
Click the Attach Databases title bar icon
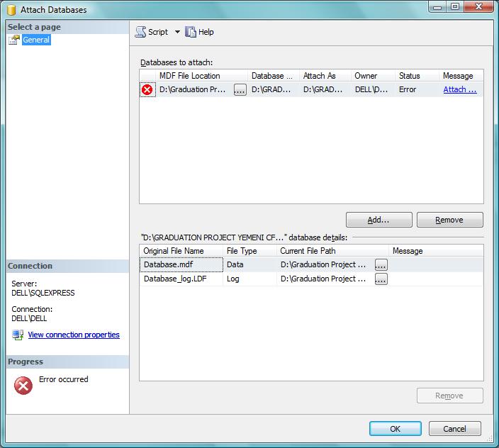pos(12,10)
